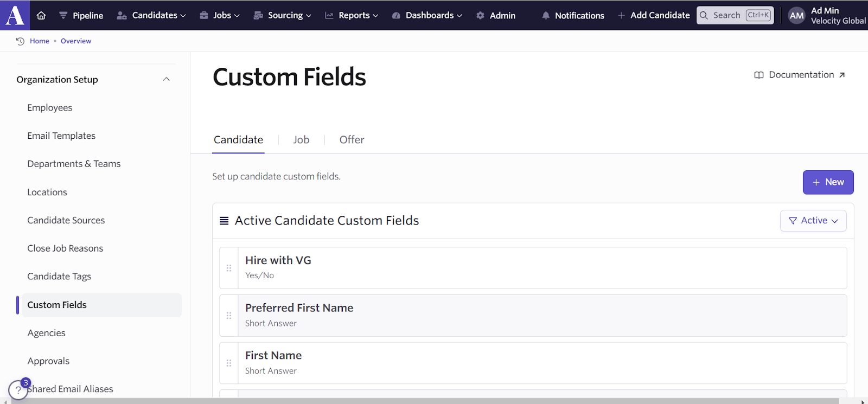Click the Search input field
Viewport: 868px width, 404px height.
coord(735,15)
